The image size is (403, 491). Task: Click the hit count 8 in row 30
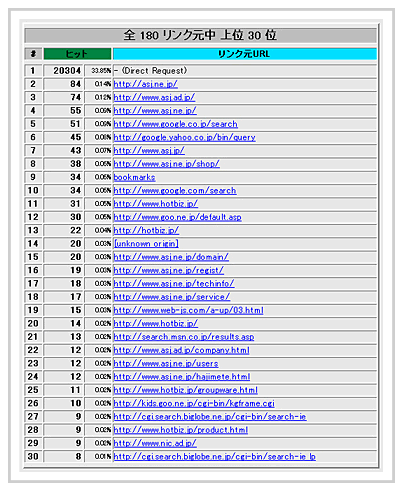(78, 457)
